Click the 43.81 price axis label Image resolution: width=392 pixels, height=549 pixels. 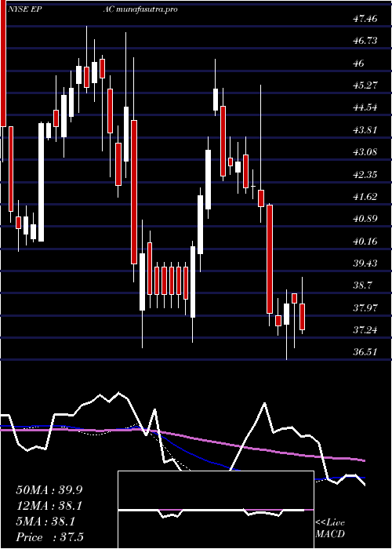click(x=365, y=130)
